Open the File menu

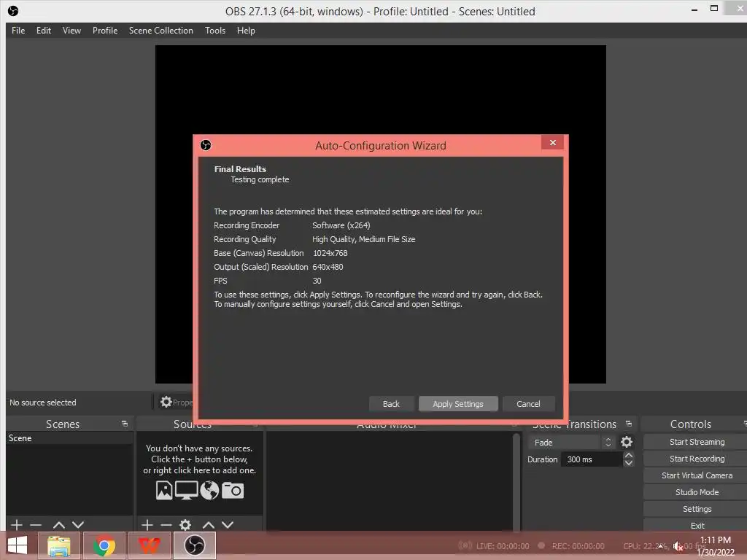tap(18, 31)
